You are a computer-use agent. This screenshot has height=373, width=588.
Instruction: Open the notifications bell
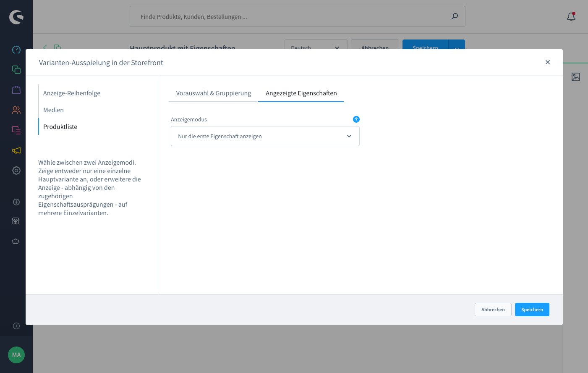[571, 17]
